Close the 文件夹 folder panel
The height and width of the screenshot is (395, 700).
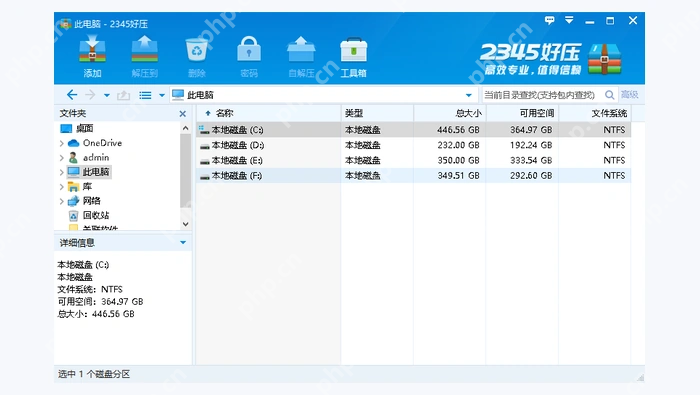183,114
